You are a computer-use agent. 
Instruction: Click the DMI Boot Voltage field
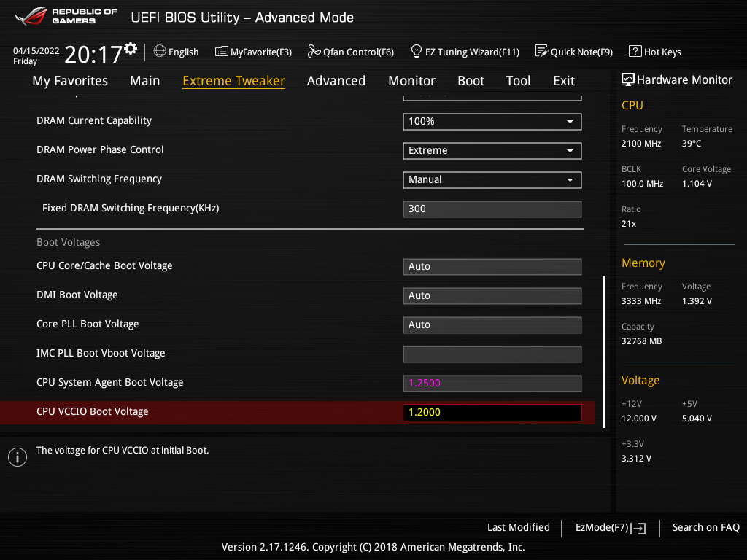click(492, 296)
